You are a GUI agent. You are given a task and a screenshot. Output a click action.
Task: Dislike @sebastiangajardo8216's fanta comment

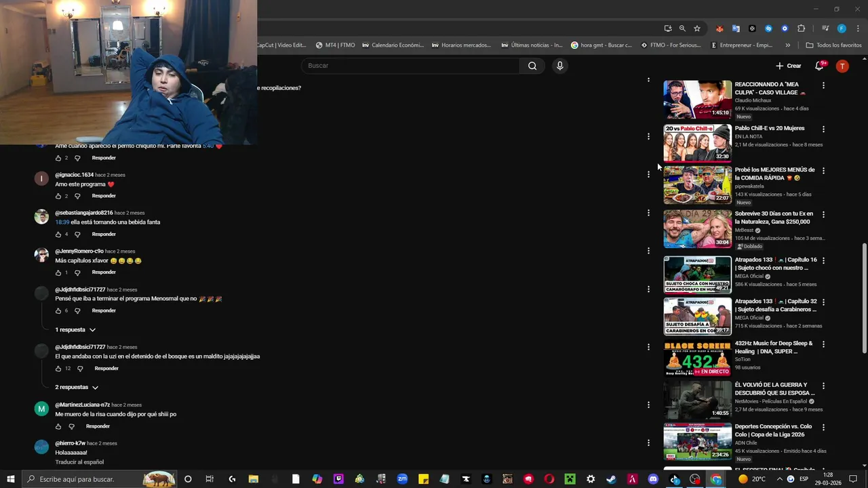coord(77,235)
